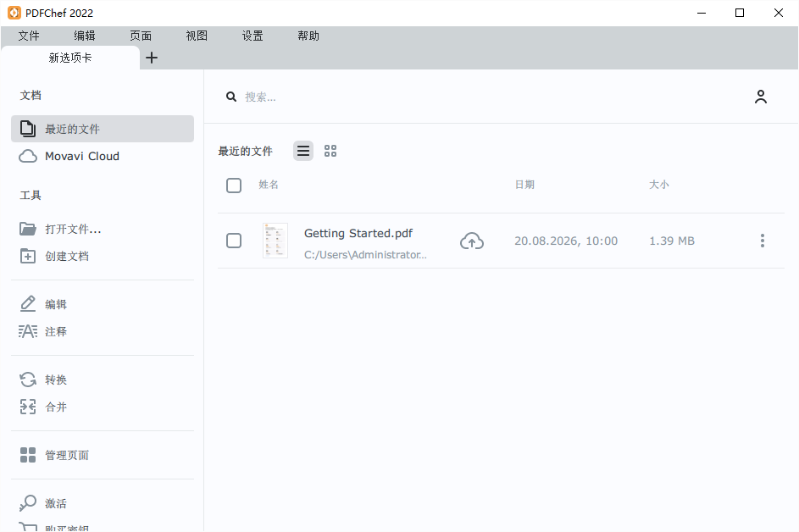Click the C:/Users\Administrator... file path
Viewport: 799px width, 532px height.
(365, 254)
